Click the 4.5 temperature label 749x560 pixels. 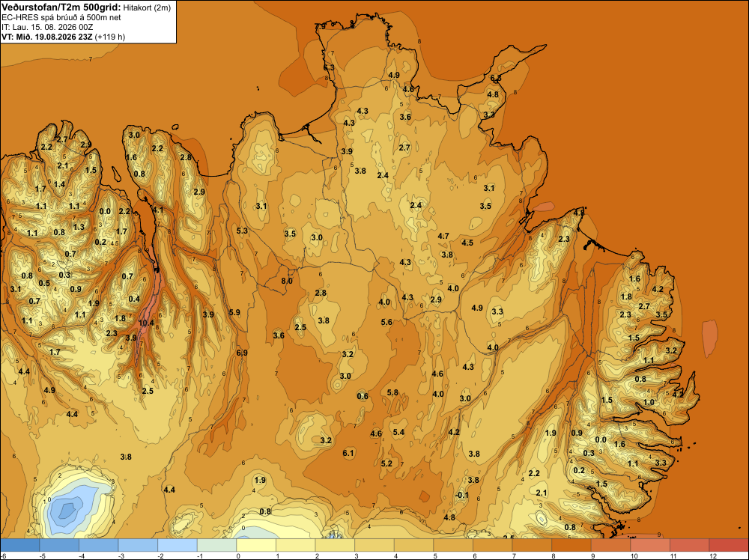click(x=467, y=243)
